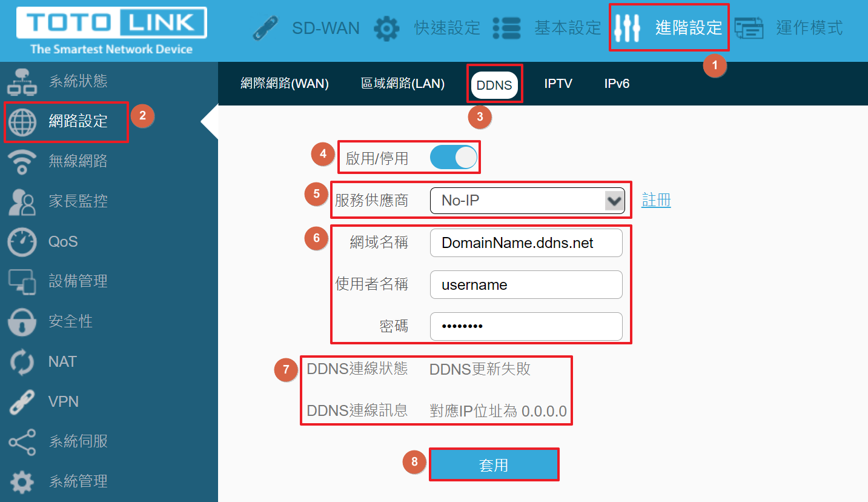The width and height of the screenshot is (868, 502).
Task: Click the 安全性 padlock icon
Action: pyautogui.click(x=22, y=321)
